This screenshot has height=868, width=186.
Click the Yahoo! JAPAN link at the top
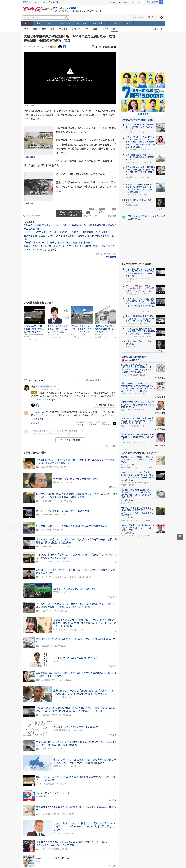116,2
